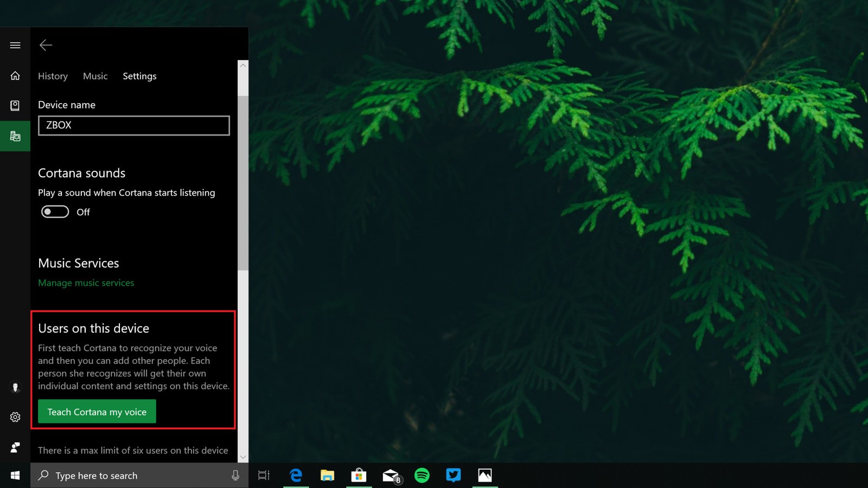Switch to the Music tab
868x488 pixels.
coord(95,76)
